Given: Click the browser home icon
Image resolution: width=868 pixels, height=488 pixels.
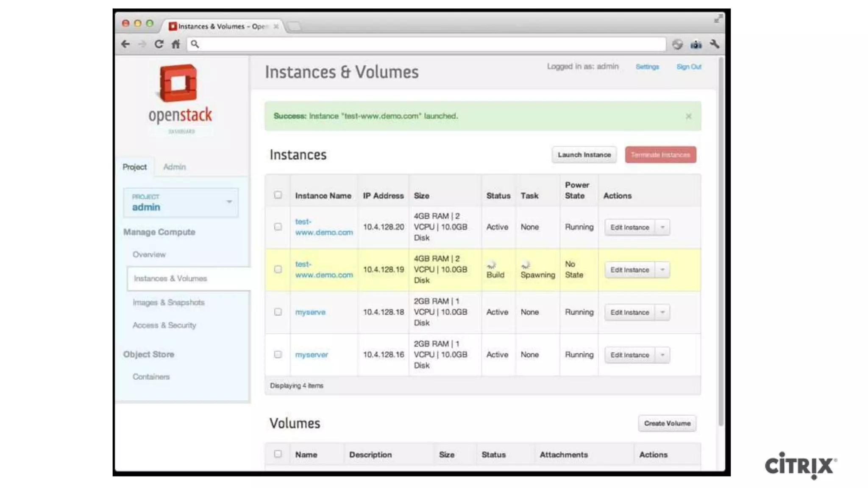Looking at the screenshot, I should pyautogui.click(x=176, y=44).
